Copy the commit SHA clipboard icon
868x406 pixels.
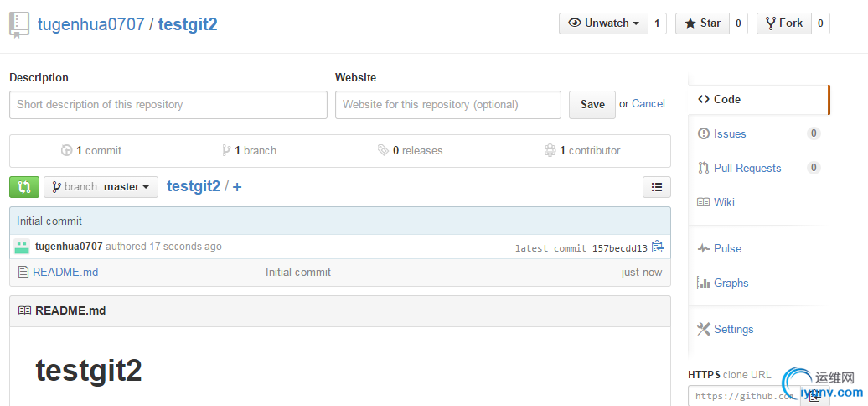point(657,247)
